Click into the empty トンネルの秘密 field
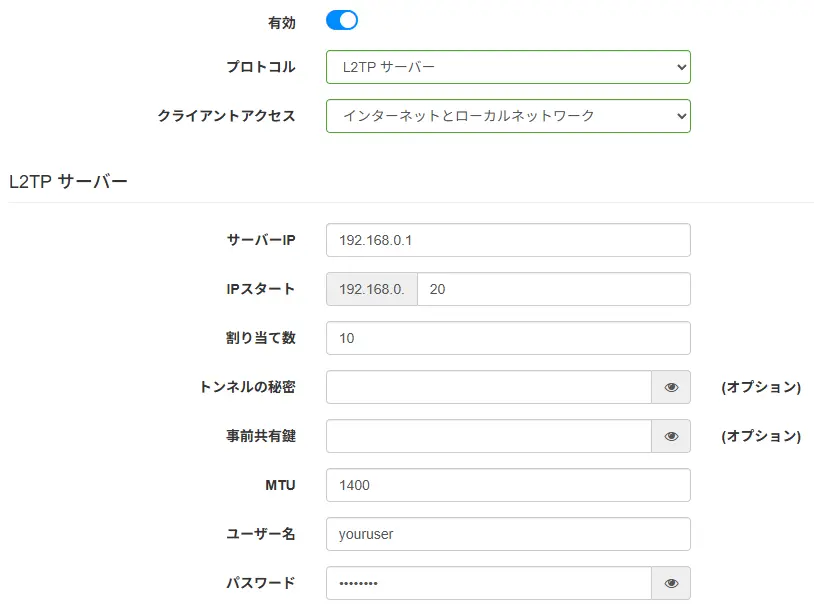This screenshot has height=612, width=814. click(489, 387)
